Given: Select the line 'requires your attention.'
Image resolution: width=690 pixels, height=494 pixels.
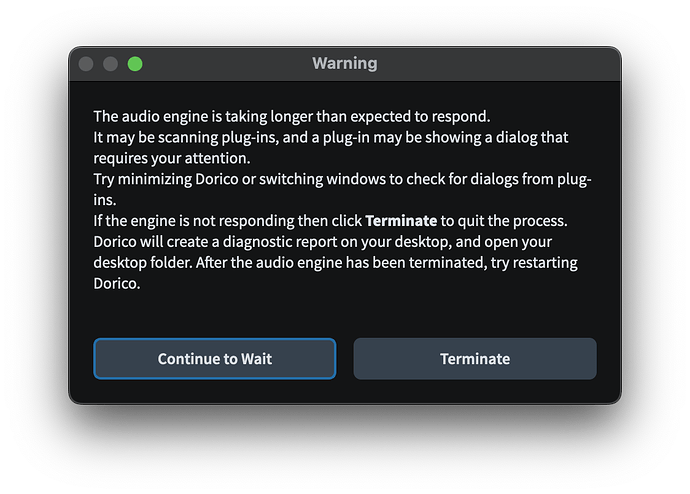Looking at the screenshot, I should coord(174,158).
